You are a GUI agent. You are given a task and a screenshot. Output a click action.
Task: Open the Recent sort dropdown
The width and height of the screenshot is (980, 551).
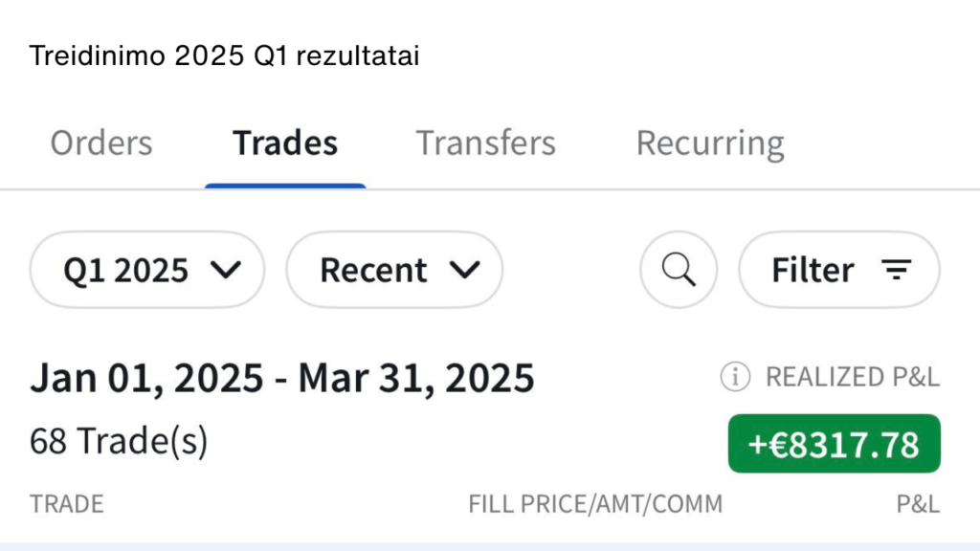point(394,270)
